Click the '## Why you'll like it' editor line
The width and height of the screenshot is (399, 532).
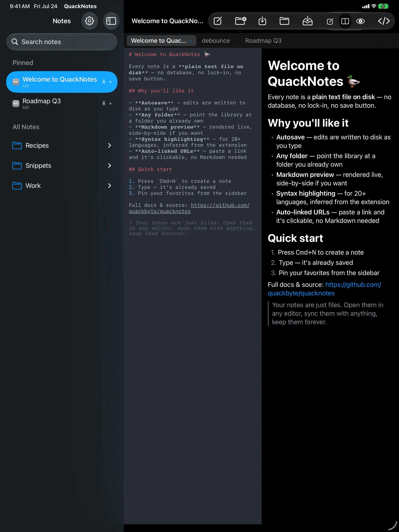161,91
